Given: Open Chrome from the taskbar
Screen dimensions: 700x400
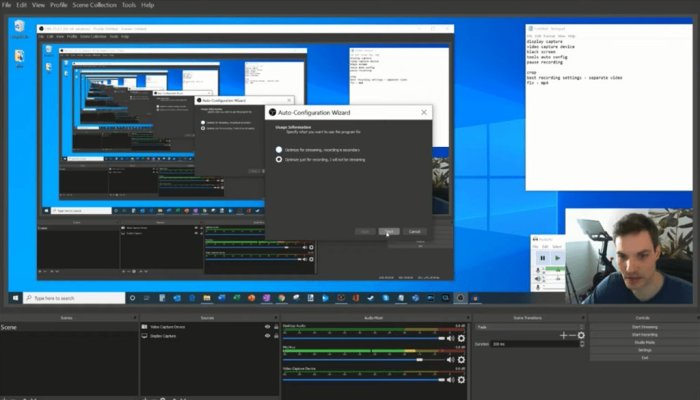Looking at the screenshot, I should pos(281,298).
